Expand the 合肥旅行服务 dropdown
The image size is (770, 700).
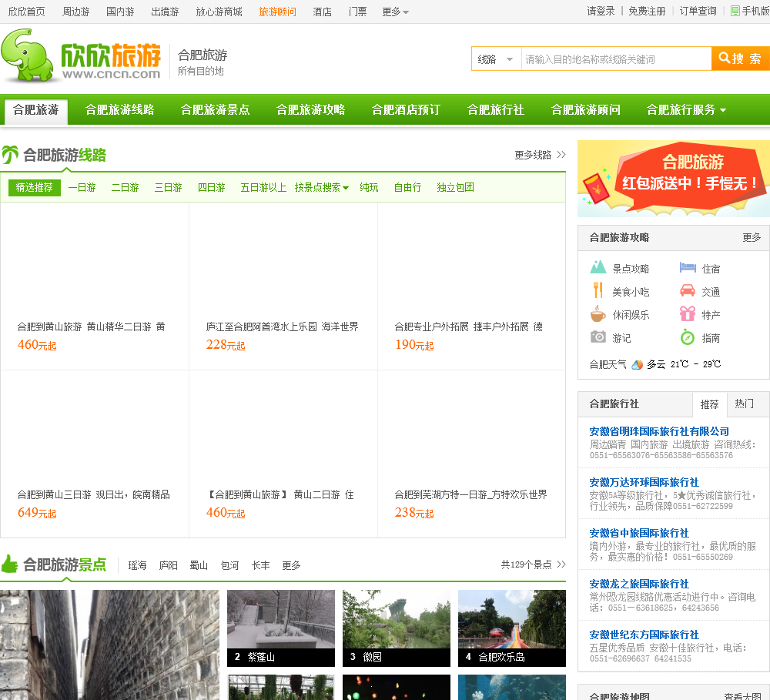pos(686,109)
